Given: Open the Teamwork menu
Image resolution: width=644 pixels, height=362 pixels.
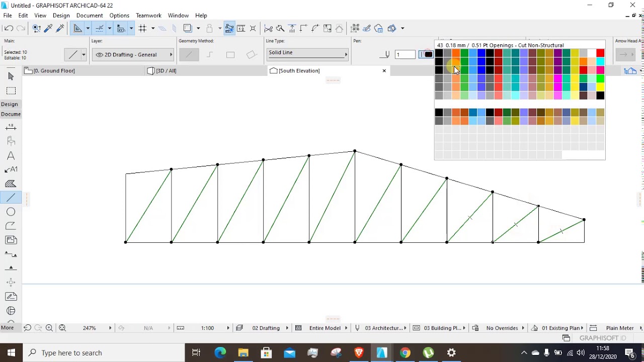Looking at the screenshot, I should tap(148, 16).
